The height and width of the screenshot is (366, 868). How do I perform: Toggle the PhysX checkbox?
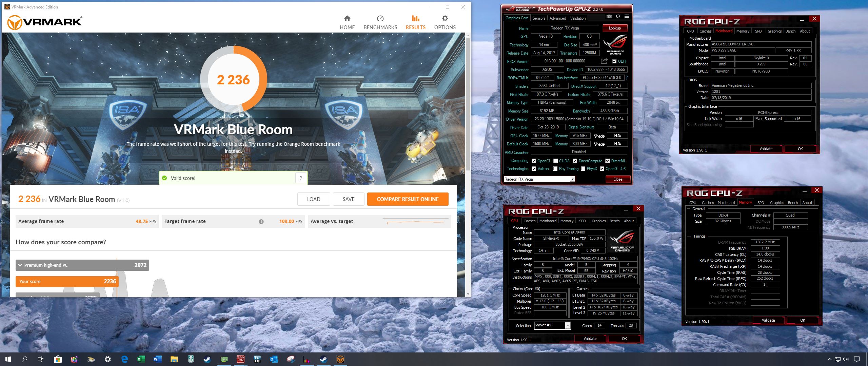point(583,169)
